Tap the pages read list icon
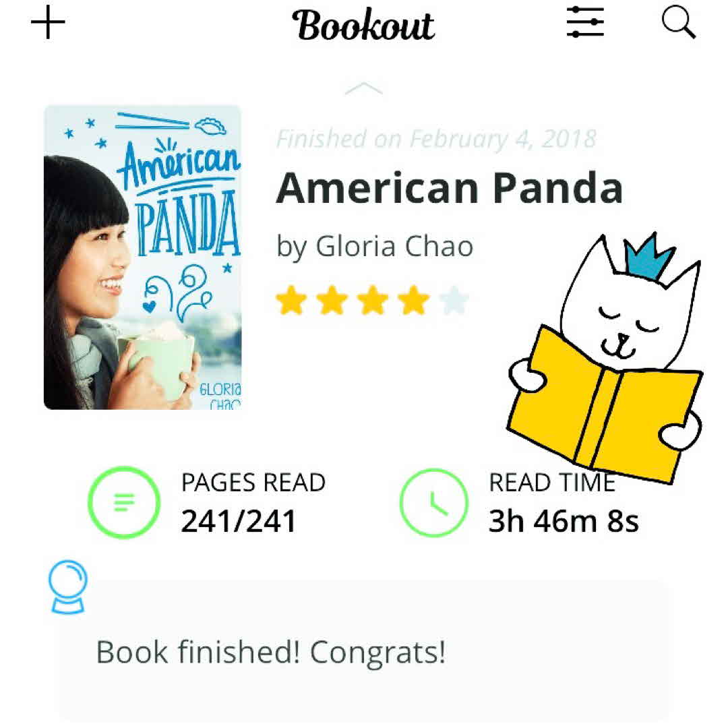This screenshot has width=728, height=728. (x=124, y=502)
